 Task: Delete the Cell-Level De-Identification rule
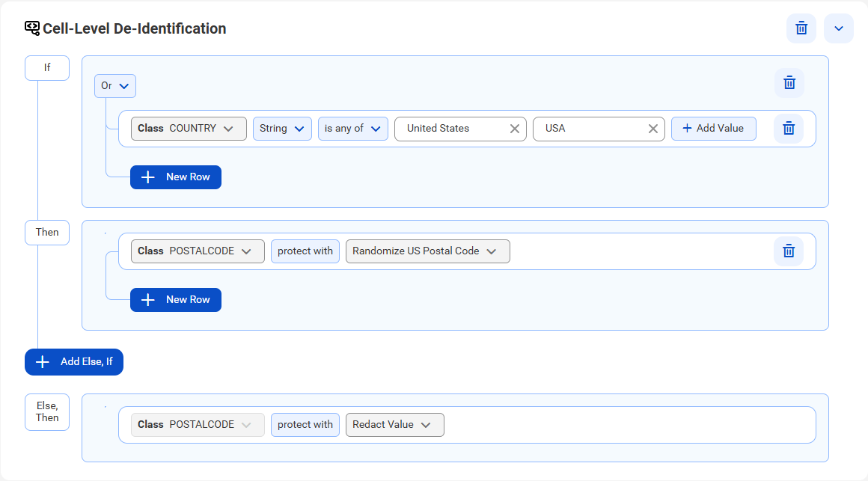801,28
